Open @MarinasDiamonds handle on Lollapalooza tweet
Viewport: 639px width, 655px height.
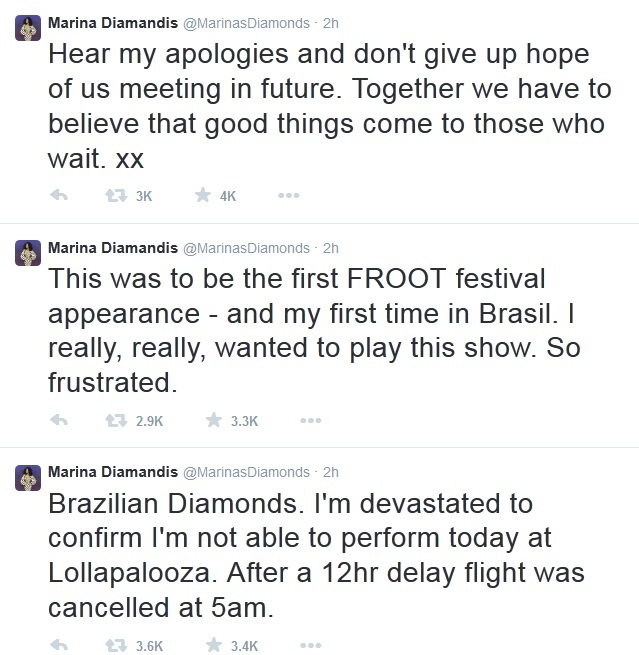click(x=245, y=471)
